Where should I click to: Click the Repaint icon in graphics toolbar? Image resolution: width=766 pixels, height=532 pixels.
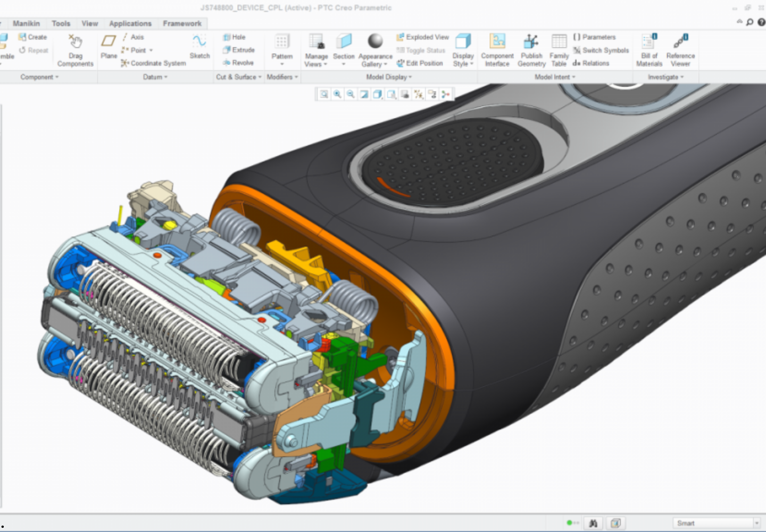pyautogui.click(x=364, y=94)
